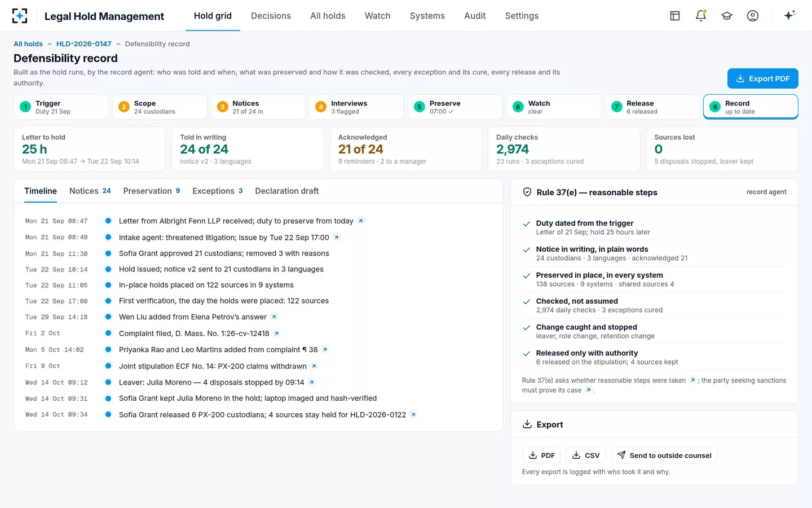This screenshot has height=508, width=812.
Task: Select 'Change caught and stopped' item
Action: 654,331
